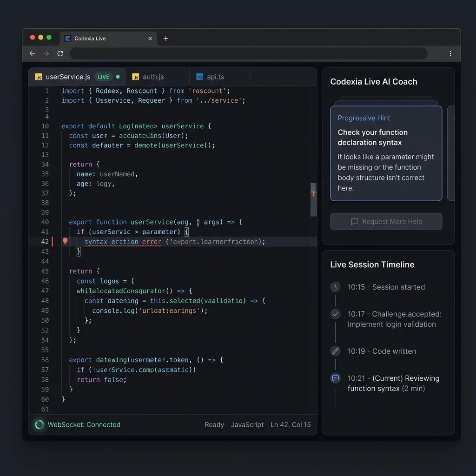This screenshot has width=476, height=476.
Task: Click line number 56 in the gutter
Action: (x=45, y=360)
